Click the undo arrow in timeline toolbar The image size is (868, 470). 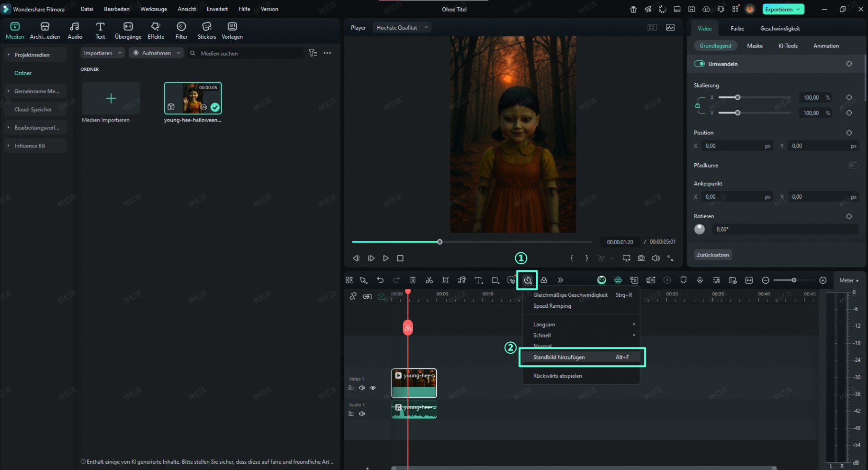[x=380, y=280]
